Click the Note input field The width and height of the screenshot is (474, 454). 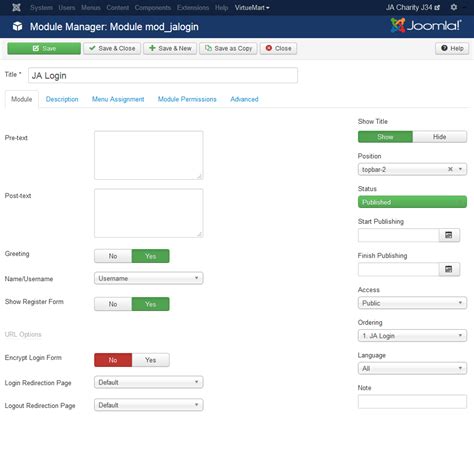(x=412, y=402)
